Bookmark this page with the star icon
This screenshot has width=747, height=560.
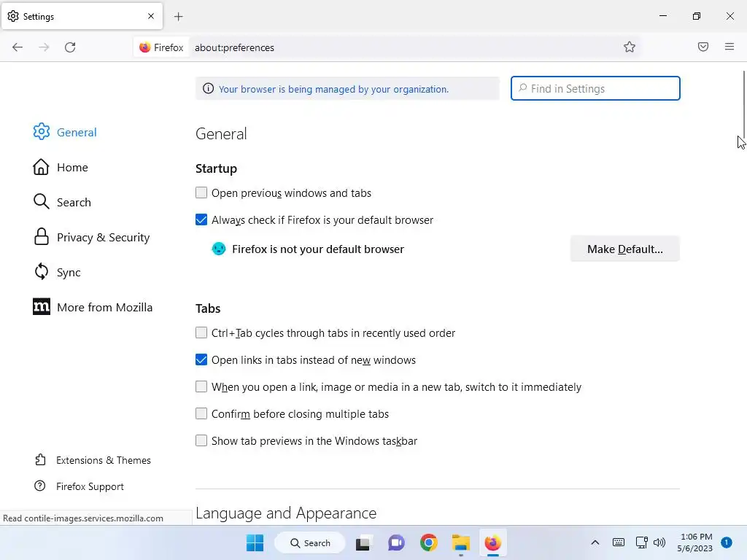click(630, 47)
